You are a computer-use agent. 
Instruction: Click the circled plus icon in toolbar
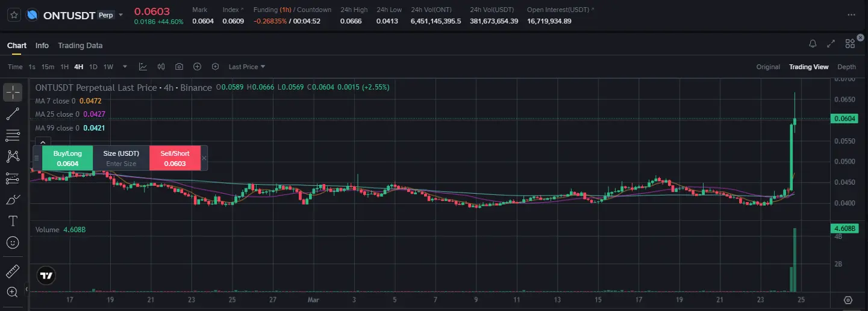click(197, 67)
